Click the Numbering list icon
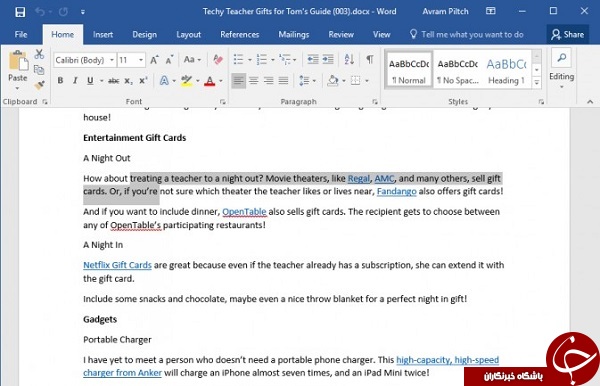 (x=262, y=60)
